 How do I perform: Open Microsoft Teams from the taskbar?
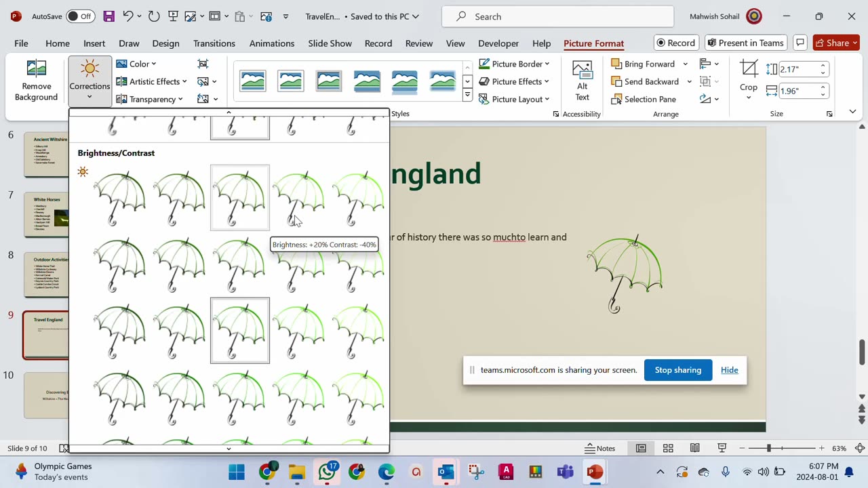point(565,472)
